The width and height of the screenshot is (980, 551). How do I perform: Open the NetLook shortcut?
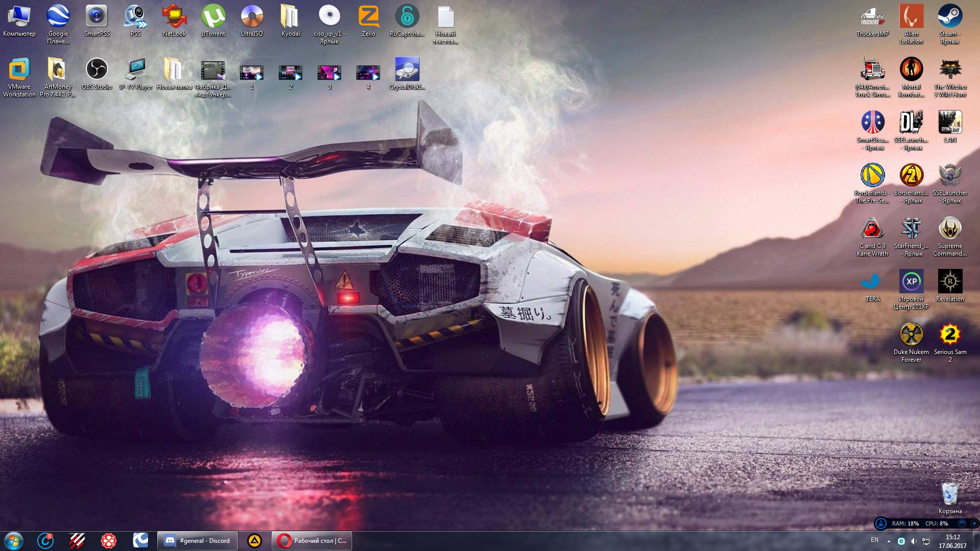point(174,21)
